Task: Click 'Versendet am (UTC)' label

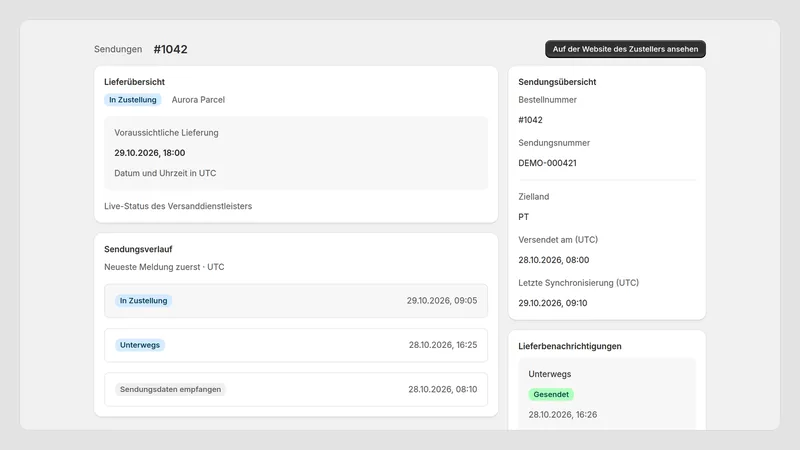Action: point(558,239)
